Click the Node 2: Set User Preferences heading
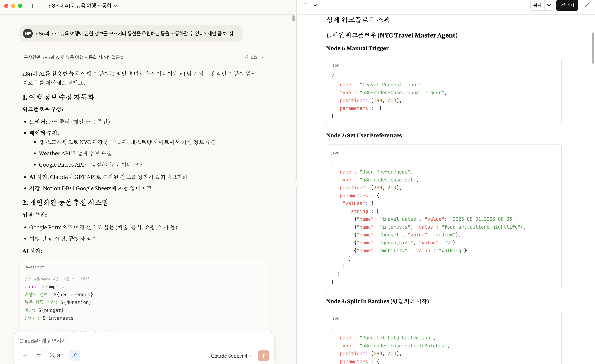The width and height of the screenshot is (595, 364). click(x=364, y=135)
